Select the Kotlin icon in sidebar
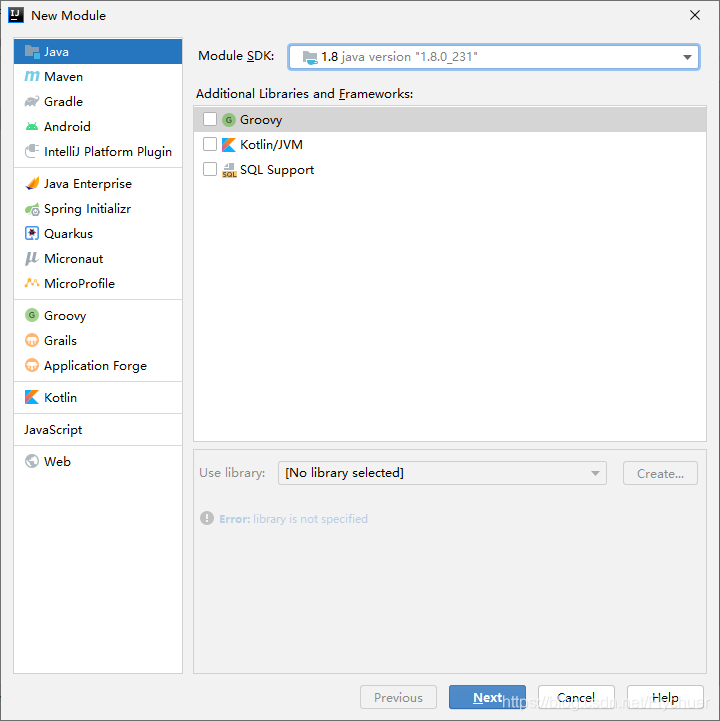Image resolution: width=720 pixels, height=721 pixels. point(32,397)
